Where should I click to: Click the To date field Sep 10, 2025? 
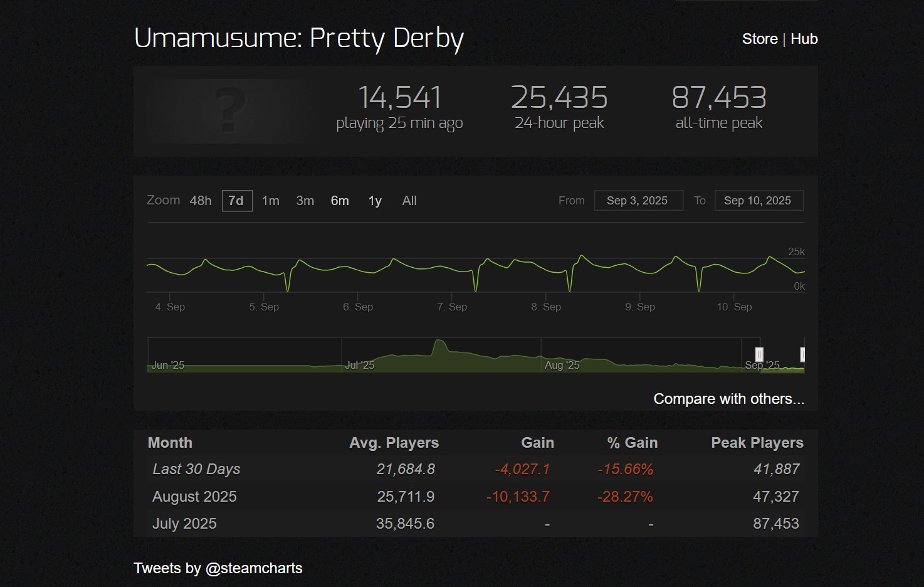pos(759,201)
